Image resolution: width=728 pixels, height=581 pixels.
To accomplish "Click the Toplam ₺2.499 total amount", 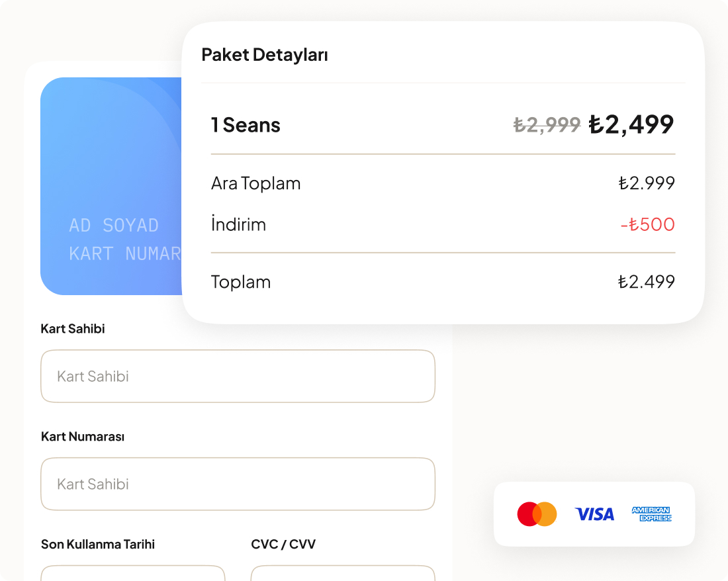I will tap(647, 282).
